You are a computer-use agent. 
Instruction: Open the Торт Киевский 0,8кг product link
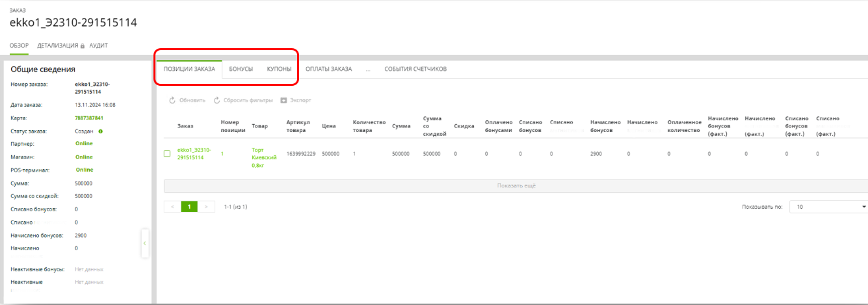[264, 158]
